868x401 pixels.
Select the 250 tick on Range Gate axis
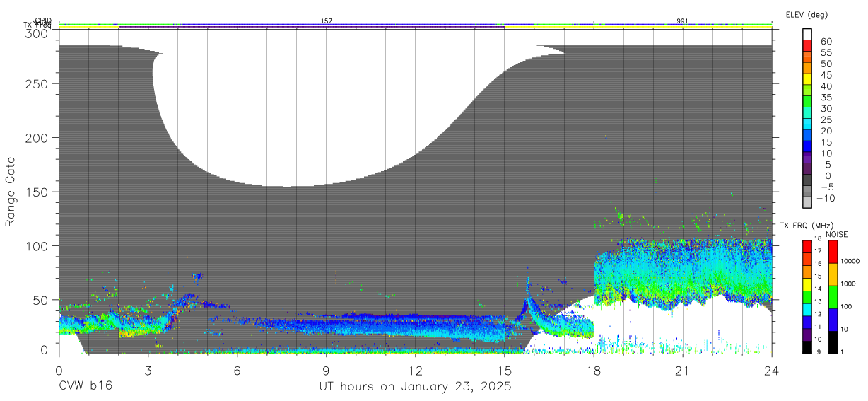tap(36, 83)
